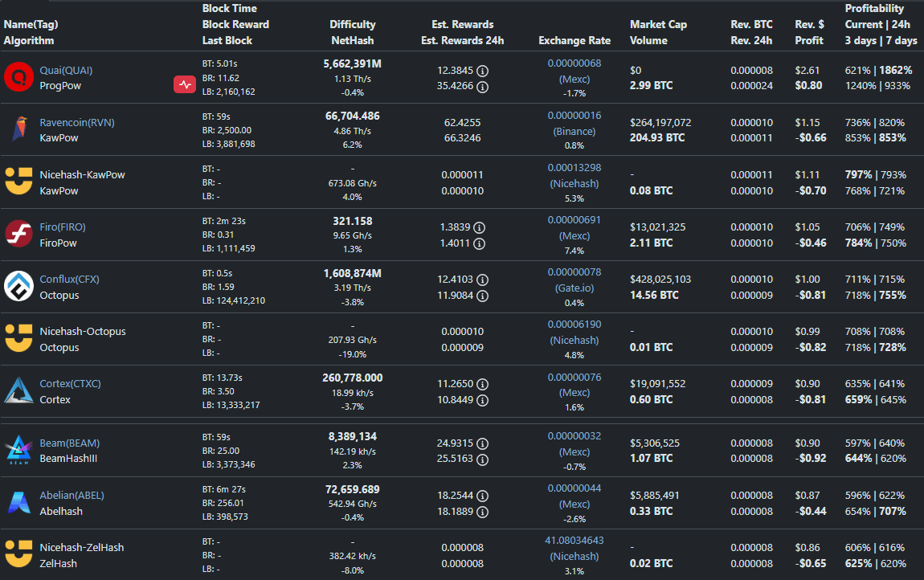Screen dimensions: 924x580
Task: Click the Firo coin logo icon
Action: pyautogui.click(x=18, y=235)
